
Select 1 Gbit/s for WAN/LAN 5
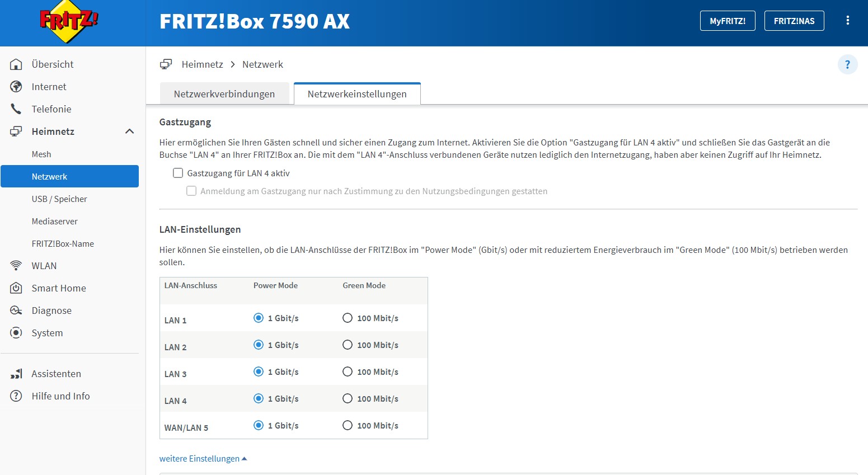tap(259, 425)
